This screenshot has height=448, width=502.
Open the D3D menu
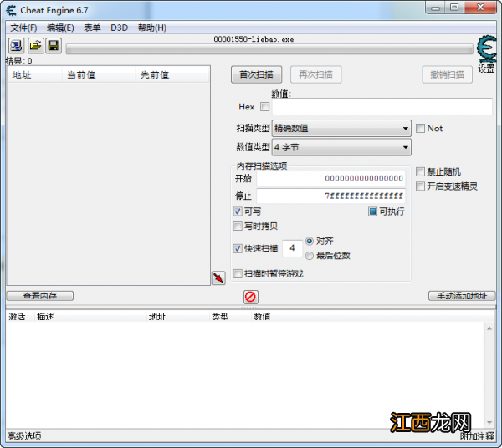tap(120, 28)
